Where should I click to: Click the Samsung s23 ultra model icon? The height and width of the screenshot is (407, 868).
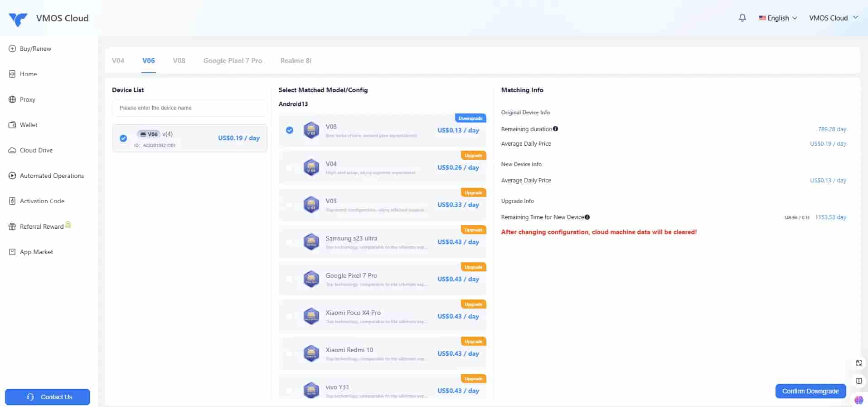(x=311, y=242)
